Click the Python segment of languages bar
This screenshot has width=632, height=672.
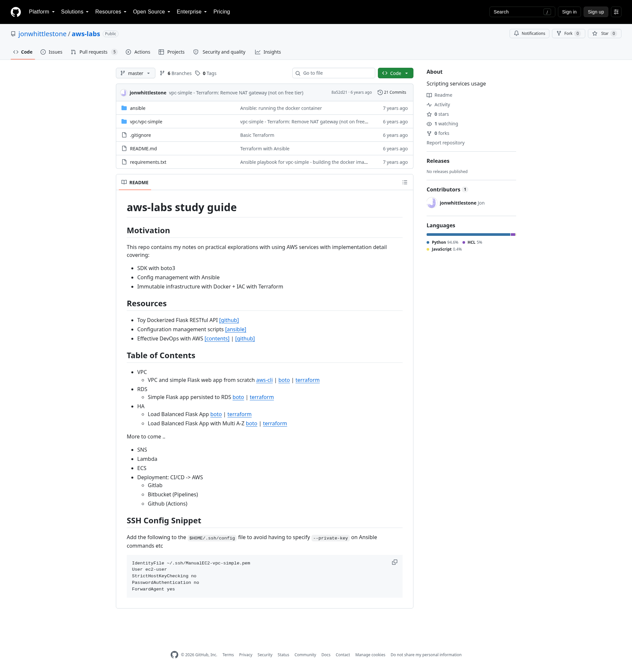tap(468, 235)
